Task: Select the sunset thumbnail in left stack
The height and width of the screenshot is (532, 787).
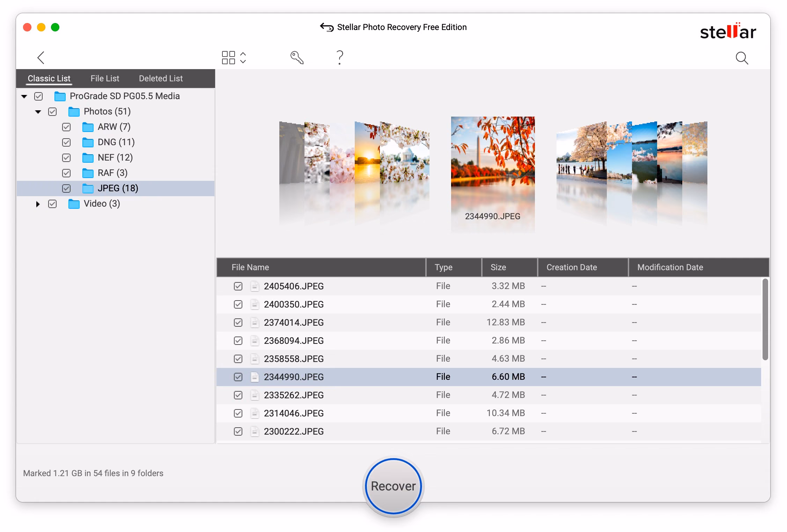Action: coord(367,152)
